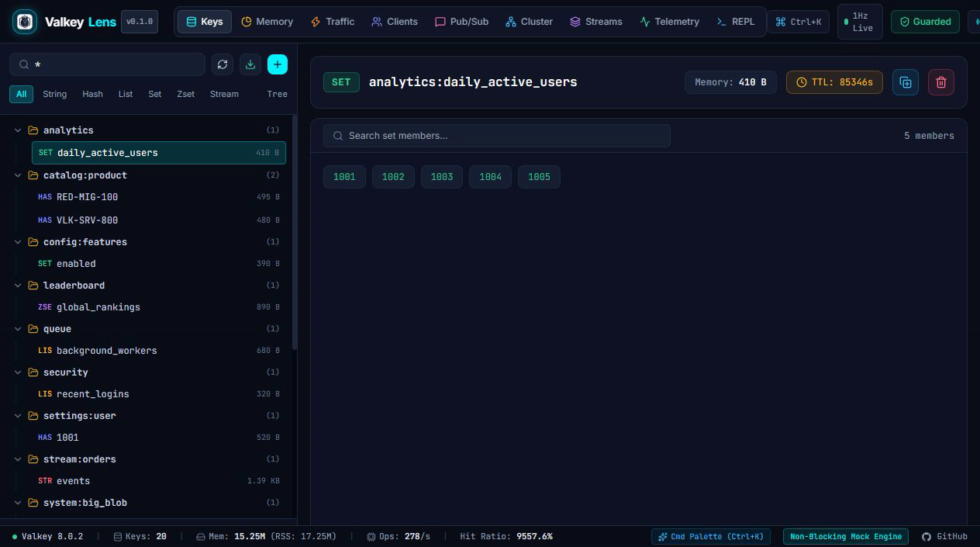980x547 pixels.
Task: Filter keys by Zset type
Action: click(x=185, y=94)
